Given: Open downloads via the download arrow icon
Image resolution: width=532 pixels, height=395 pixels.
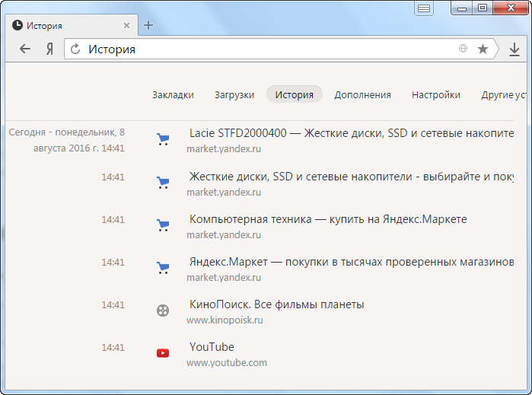Looking at the screenshot, I should (x=514, y=49).
